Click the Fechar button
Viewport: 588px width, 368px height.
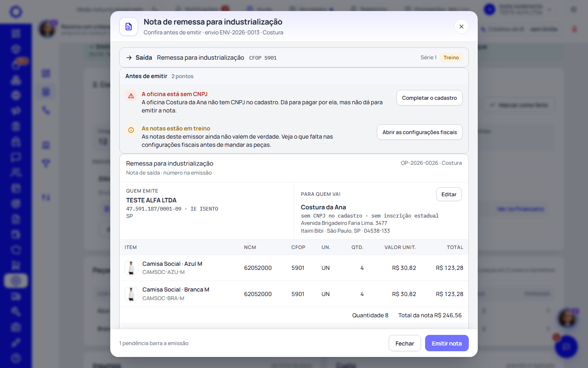pyautogui.click(x=405, y=343)
